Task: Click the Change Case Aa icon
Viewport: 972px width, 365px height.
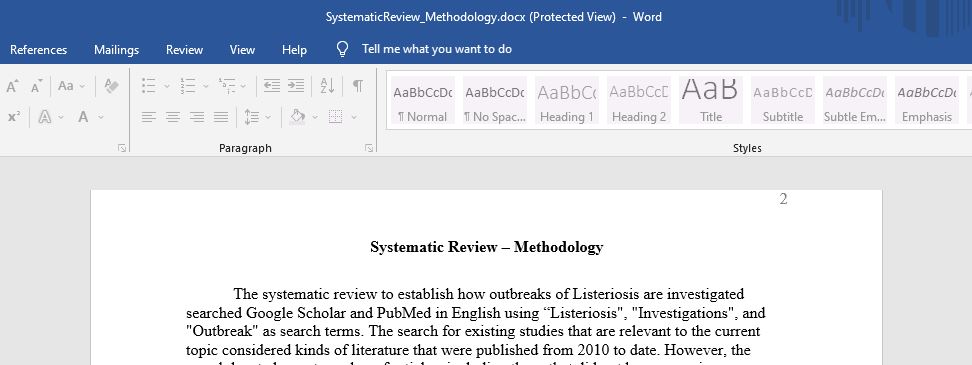Action: tap(66, 86)
